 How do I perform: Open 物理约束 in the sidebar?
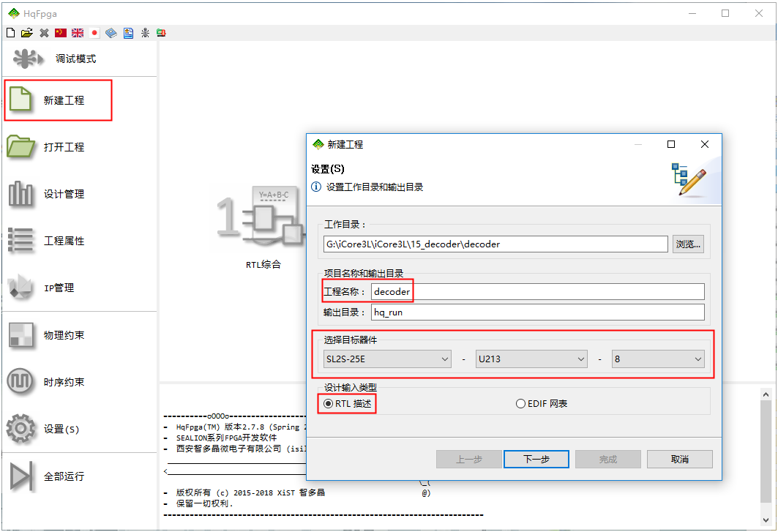pos(63,335)
